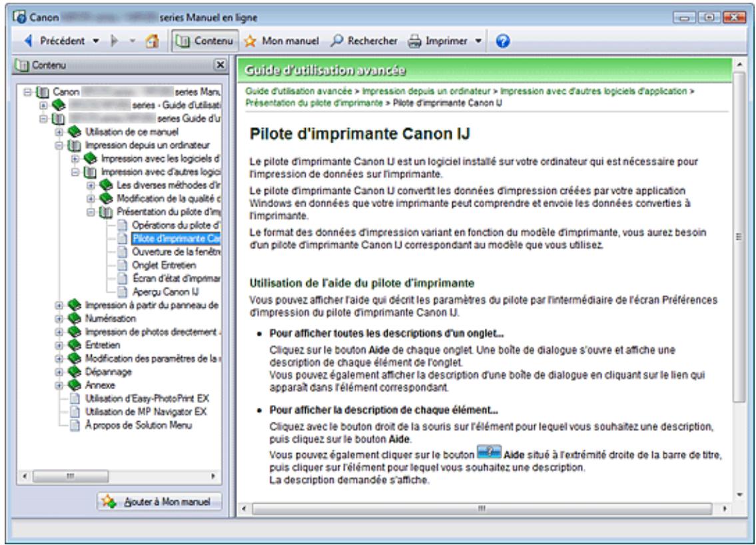Viewport: 756px width, 545px height.
Task: Toggle the Contenu toolbar button
Action: (x=205, y=41)
